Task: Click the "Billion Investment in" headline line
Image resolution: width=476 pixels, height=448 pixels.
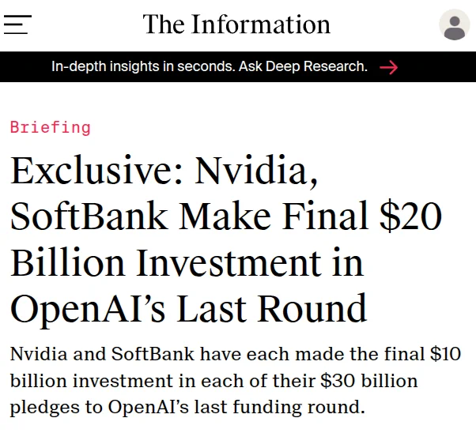Action: 187,262
